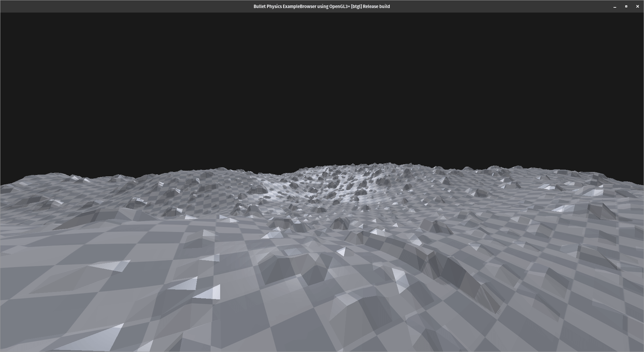Viewport: 644px width, 352px height.
Task: Select the small white triangle at center of terrain
Action: (341, 251)
